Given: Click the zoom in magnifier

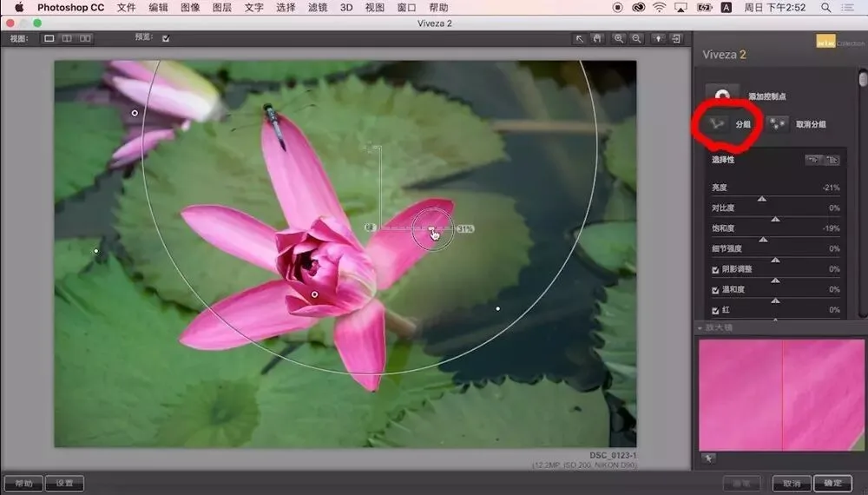Looking at the screenshot, I should click(x=618, y=38).
